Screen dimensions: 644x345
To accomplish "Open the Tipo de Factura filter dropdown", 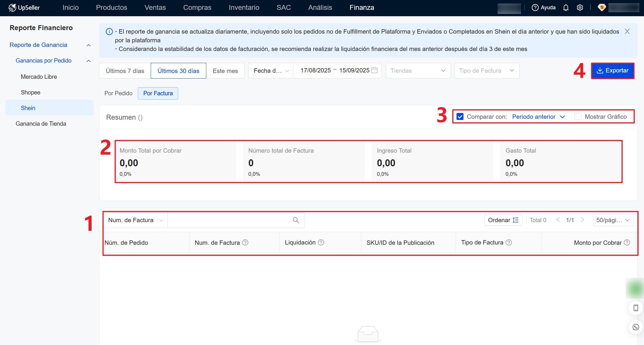I will tap(487, 71).
